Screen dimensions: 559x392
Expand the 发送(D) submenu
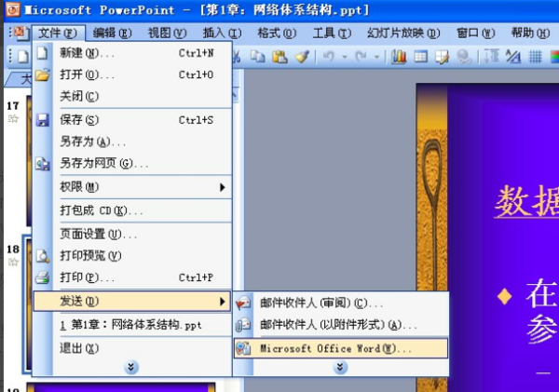coord(132,301)
